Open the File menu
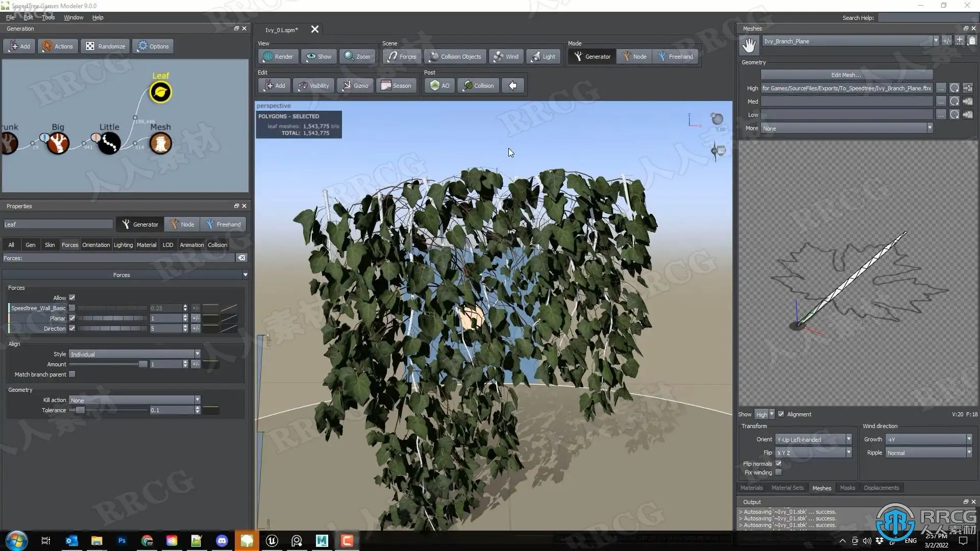The width and height of the screenshot is (980, 551). [10, 17]
